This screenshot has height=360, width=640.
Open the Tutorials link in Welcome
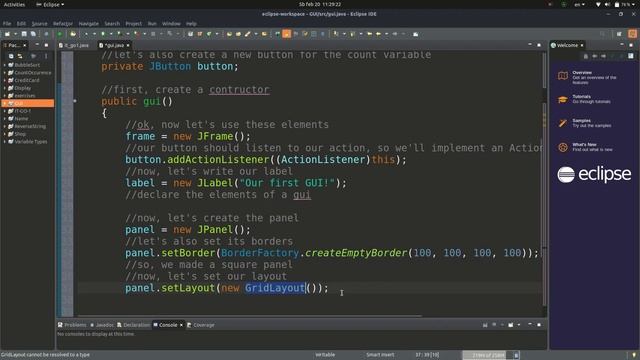(x=582, y=97)
